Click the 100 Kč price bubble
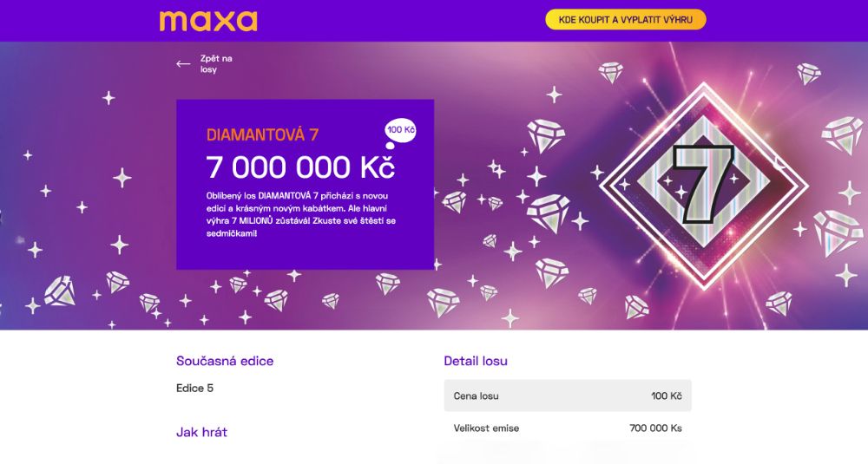The image size is (868, 464). coord(400,130)
